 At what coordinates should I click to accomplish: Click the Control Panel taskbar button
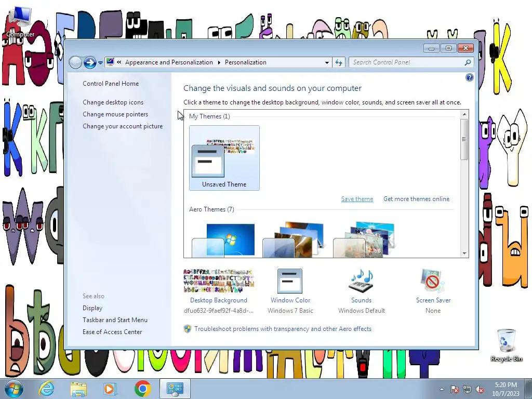click(x=175, y=389)
